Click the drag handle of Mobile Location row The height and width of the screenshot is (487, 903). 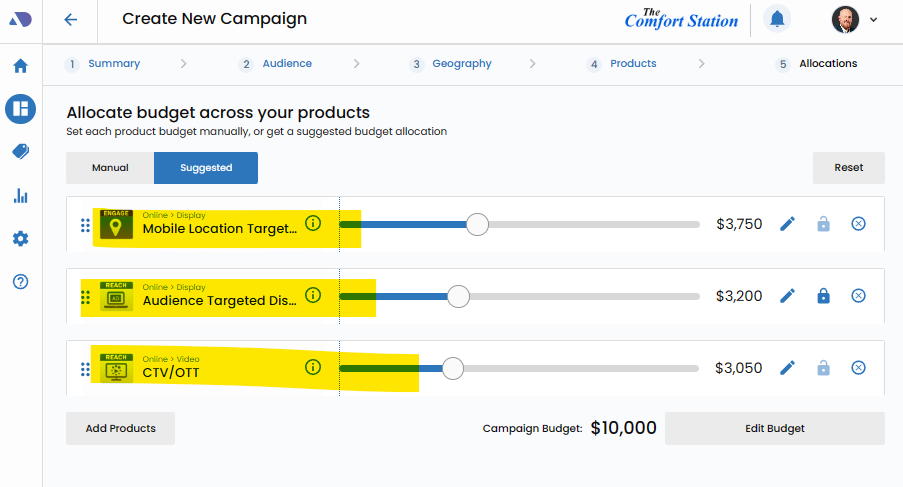point(85,226)
